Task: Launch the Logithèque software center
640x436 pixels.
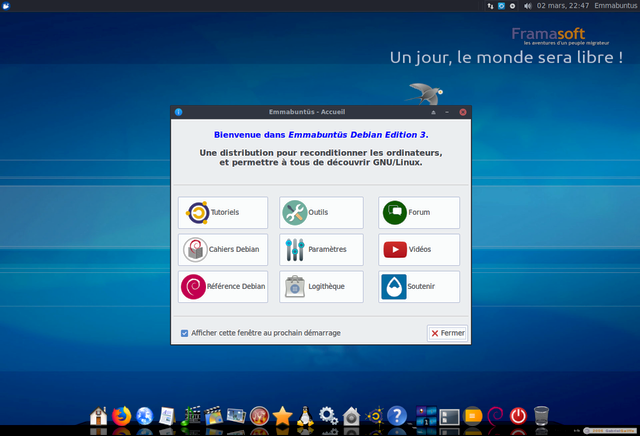Action: pos(321,287)
